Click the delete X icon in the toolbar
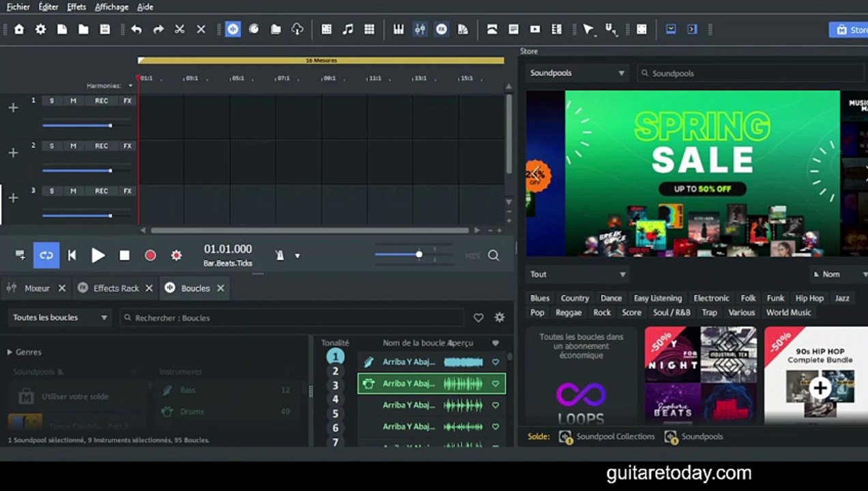The height and width of the screenshot is (491, 868). pos(201,29)
